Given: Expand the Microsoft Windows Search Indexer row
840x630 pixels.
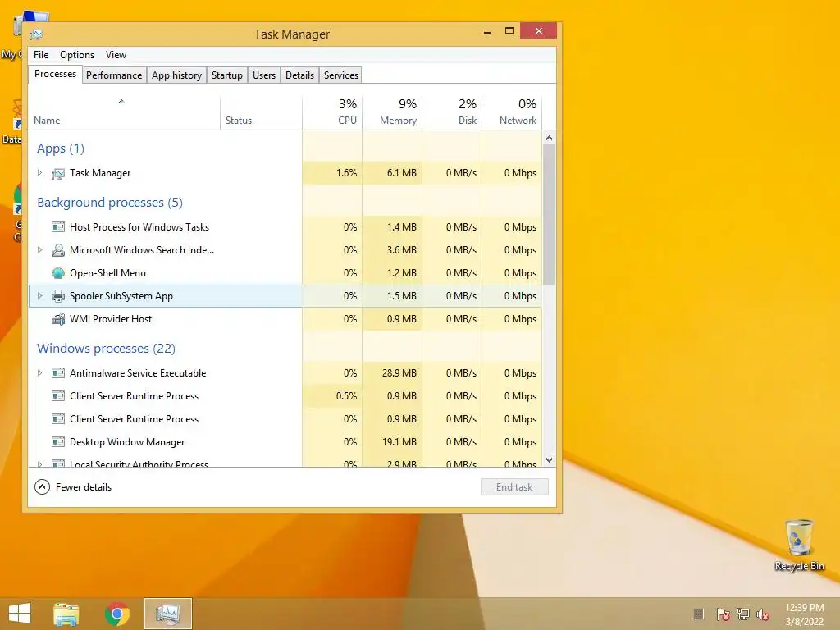Looking at the screenshot, I should tap(39, 249).
